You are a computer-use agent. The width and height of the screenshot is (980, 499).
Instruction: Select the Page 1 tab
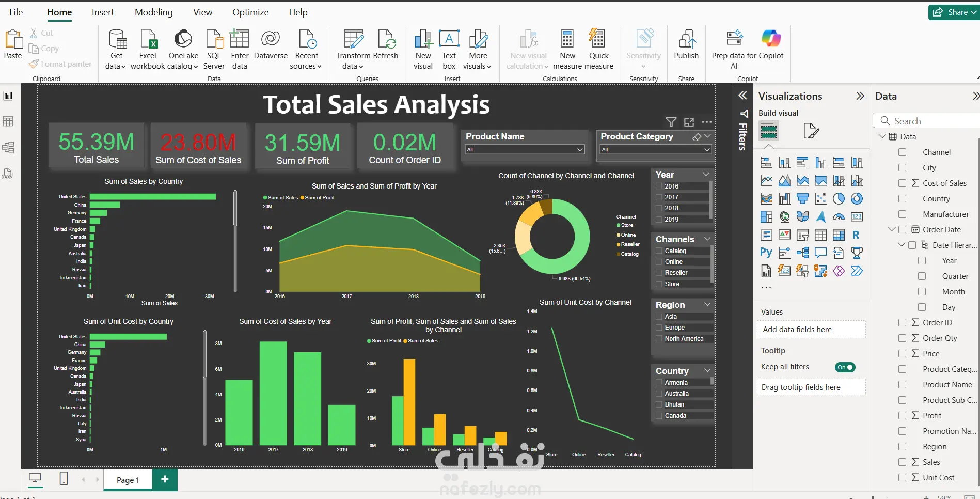click(x=128, y=480)
